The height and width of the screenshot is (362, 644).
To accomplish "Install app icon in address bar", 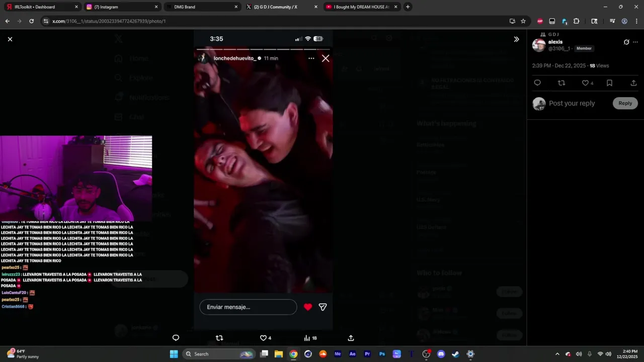I will [x=512, y=21].
